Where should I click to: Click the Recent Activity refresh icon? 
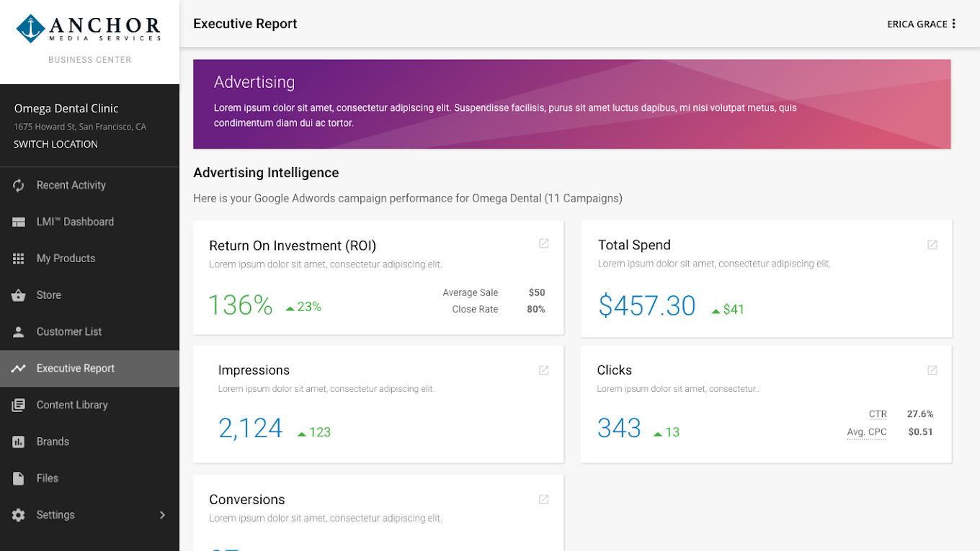(x=19, y=186)
